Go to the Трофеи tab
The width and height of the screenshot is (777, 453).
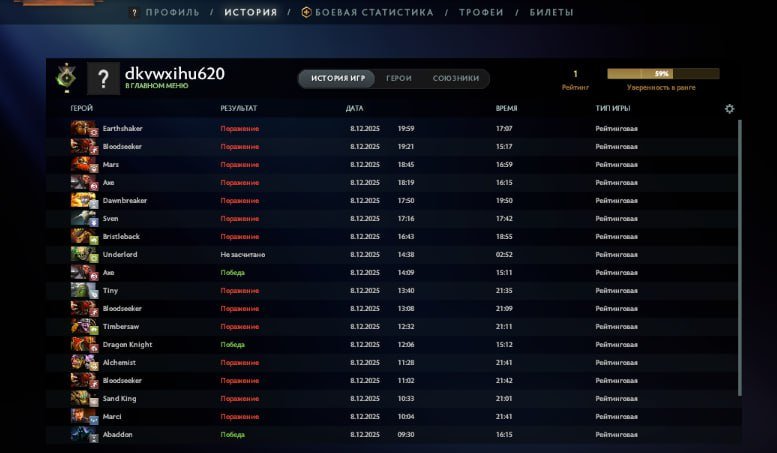tap(481, 12)
